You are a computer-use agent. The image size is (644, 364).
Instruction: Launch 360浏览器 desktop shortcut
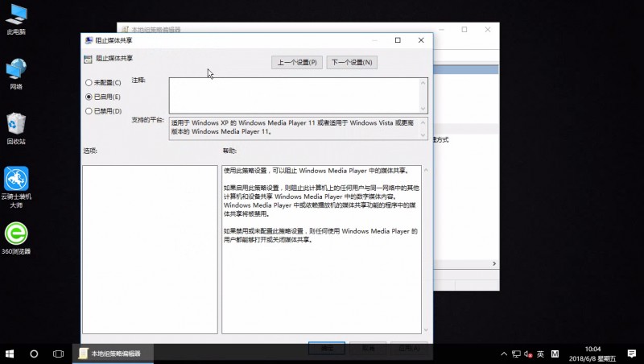tap(16, 238)
